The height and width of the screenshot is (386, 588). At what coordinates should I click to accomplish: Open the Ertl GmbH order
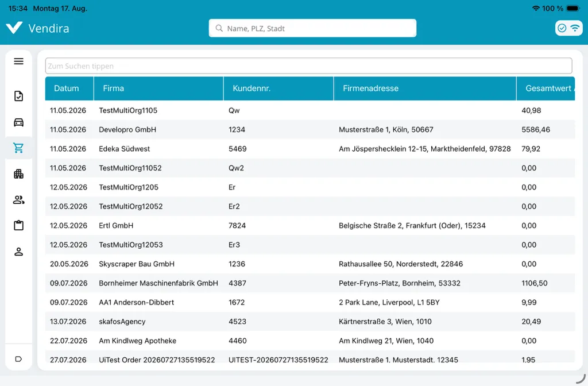pyautogui.click(x=310, y=225)
